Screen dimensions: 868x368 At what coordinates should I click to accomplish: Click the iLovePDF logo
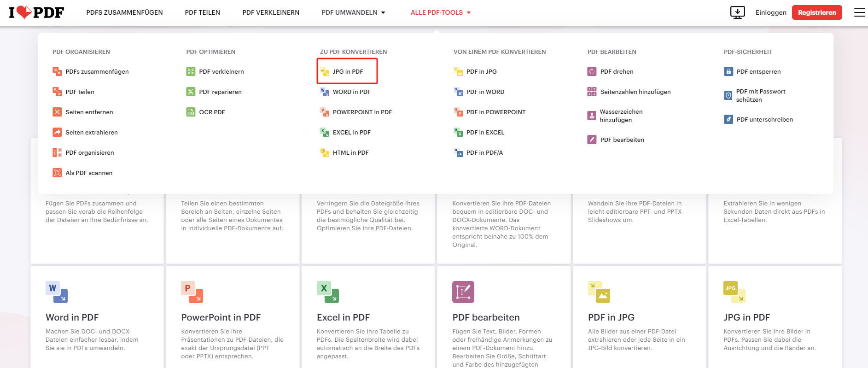point(36,12)
